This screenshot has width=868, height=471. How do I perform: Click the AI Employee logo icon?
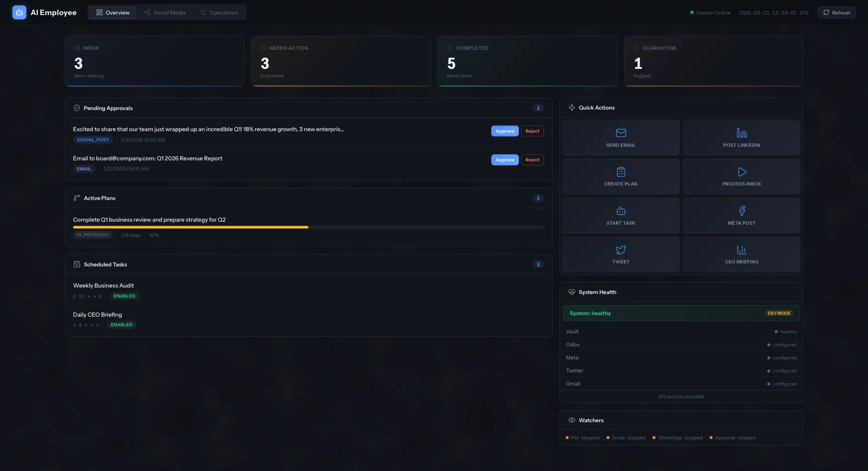pos(19,13)
